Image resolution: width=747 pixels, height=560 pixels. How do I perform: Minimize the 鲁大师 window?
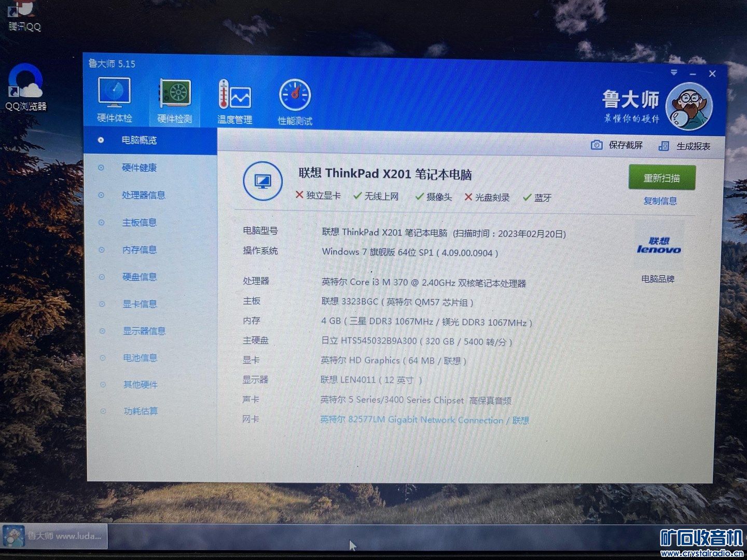[693, 75]
